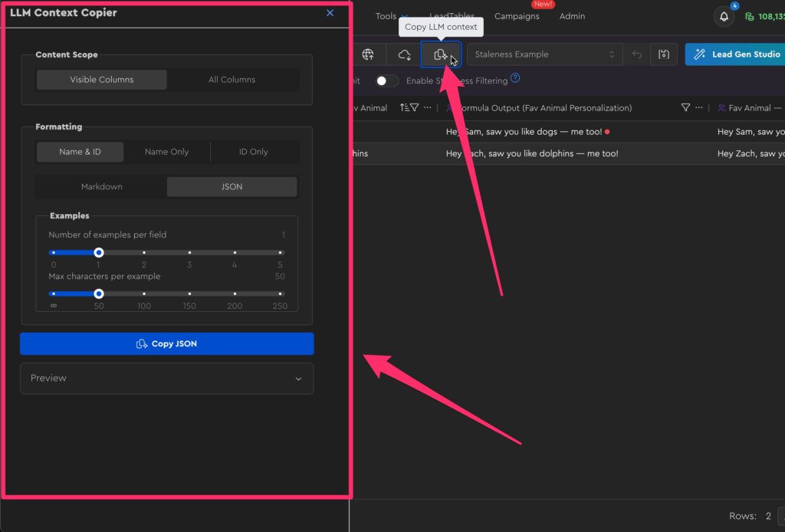Click the Copy LLM context toolbar icon
The height and width of the screenshot is (532, 785).
(x=441, y=54)
